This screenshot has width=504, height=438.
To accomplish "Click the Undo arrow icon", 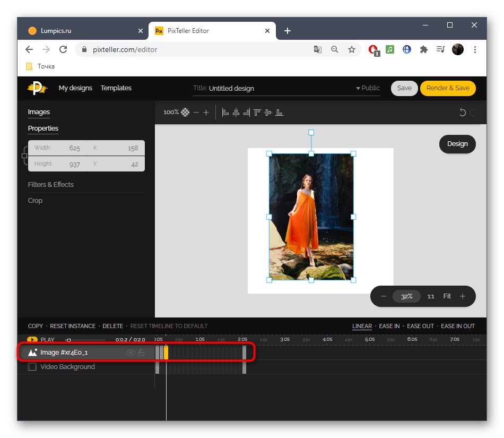I will 462,112.
